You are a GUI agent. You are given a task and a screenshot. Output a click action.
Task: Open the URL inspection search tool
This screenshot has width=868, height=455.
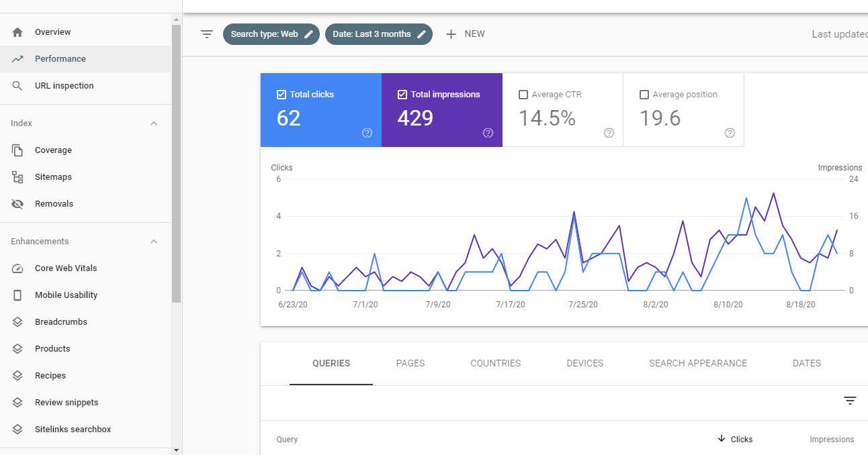(x=64, y=86)
